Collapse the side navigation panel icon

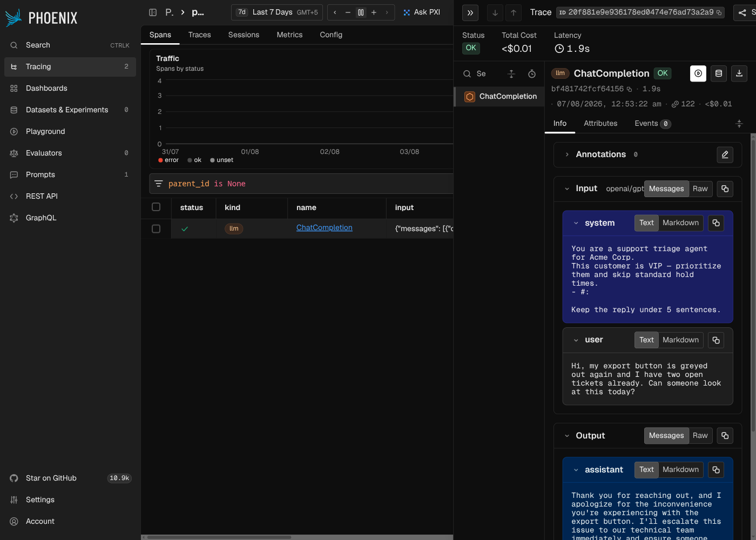[153, 12]
